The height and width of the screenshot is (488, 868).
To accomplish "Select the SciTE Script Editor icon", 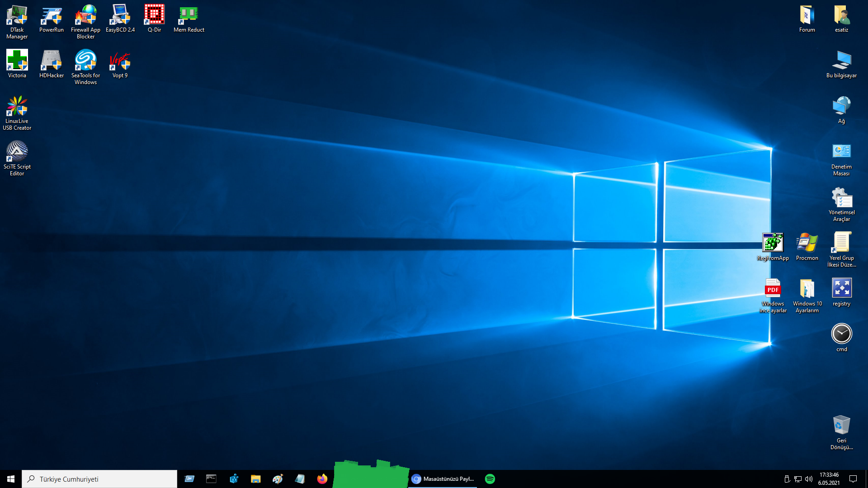I will pos(17,159).
